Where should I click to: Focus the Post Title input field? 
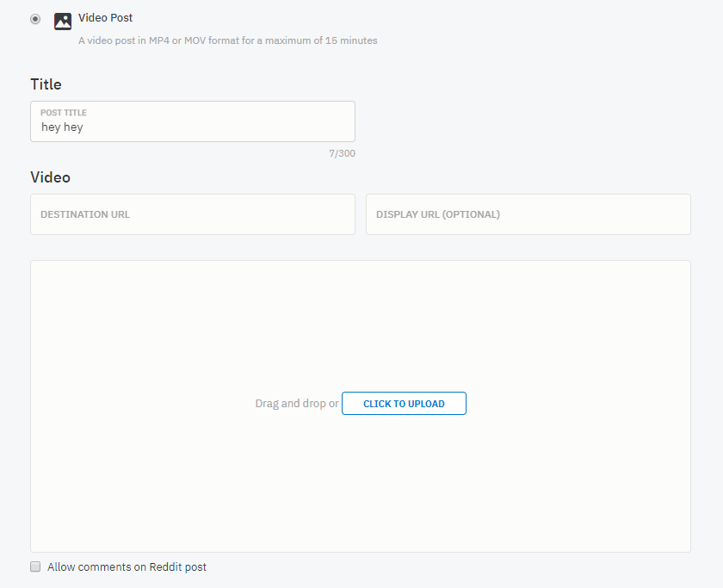[193, 121]
